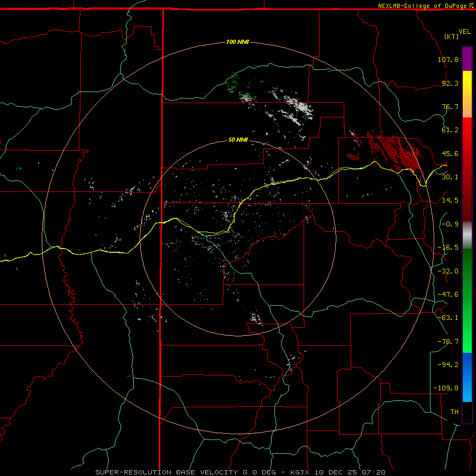
Task: Select the -32.0 legend value
Action: pos(448,271)
